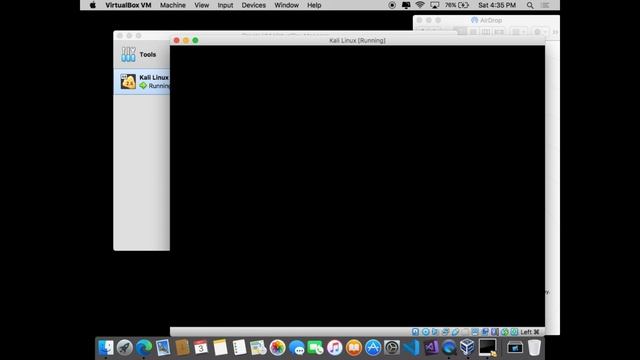
Task: Open Spotlight search in the menu bar
Action: tap(530, 5)
